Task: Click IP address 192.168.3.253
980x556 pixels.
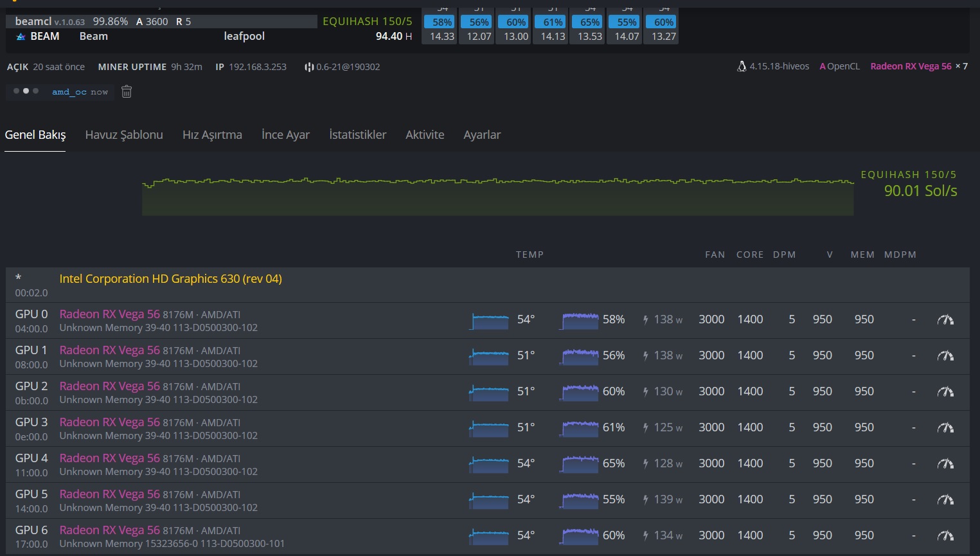Action: [x=258, y=67]
